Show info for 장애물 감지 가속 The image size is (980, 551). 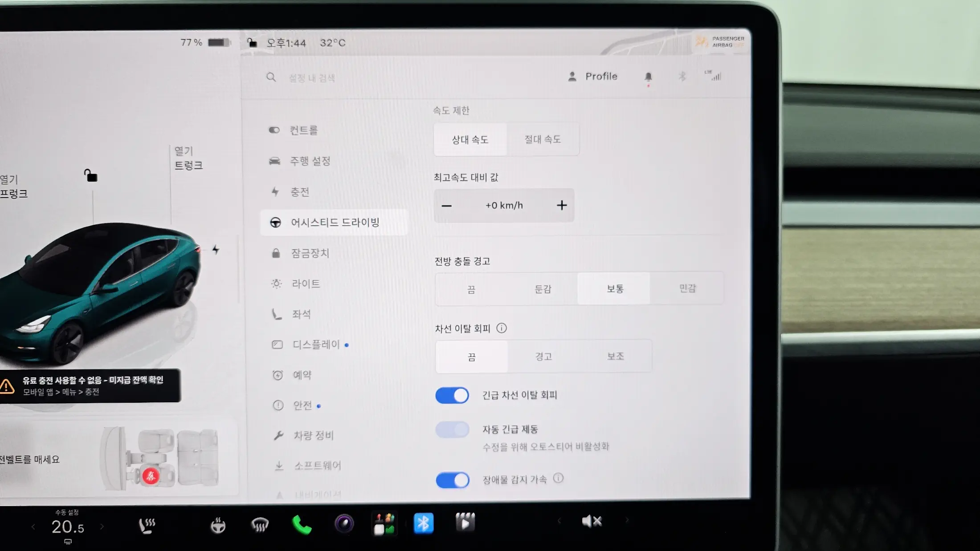[x=558, y=478]
